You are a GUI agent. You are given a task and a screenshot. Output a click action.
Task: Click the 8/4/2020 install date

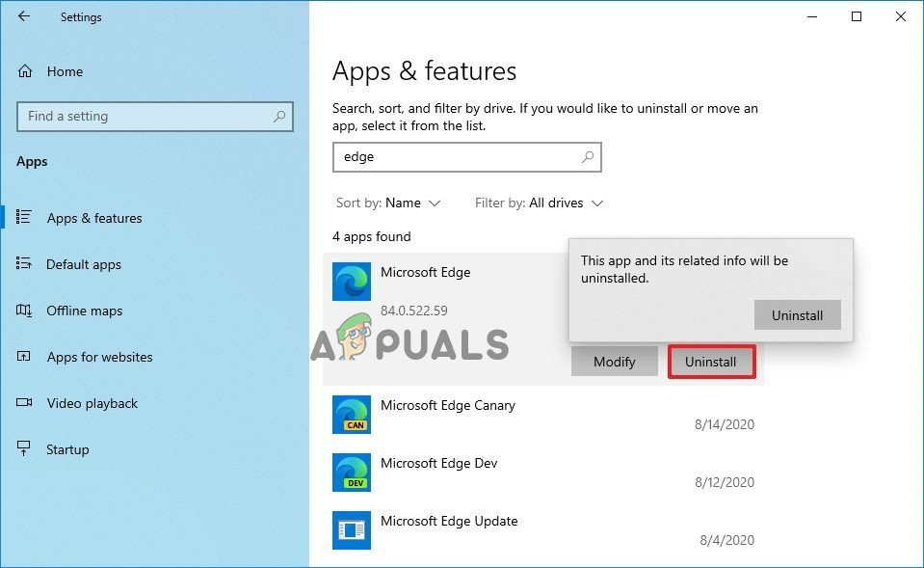coord(727,540)
